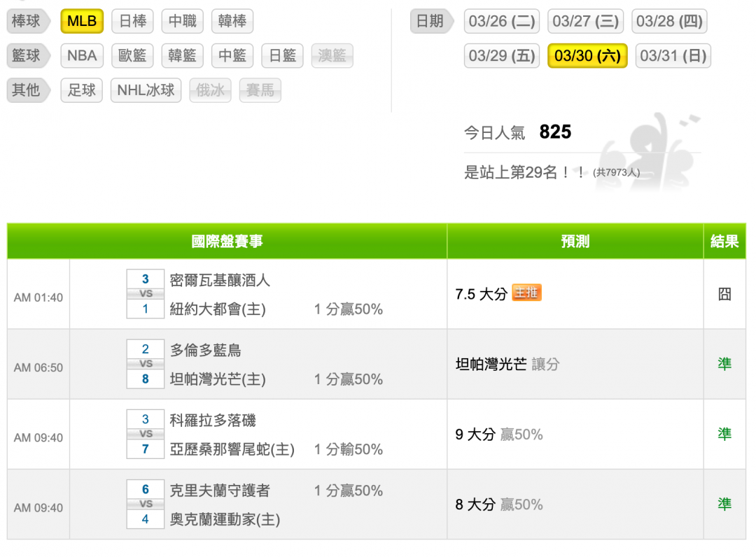Choose date 03/29 (五)
The image size is (756, 557).
tap(502, 56)
